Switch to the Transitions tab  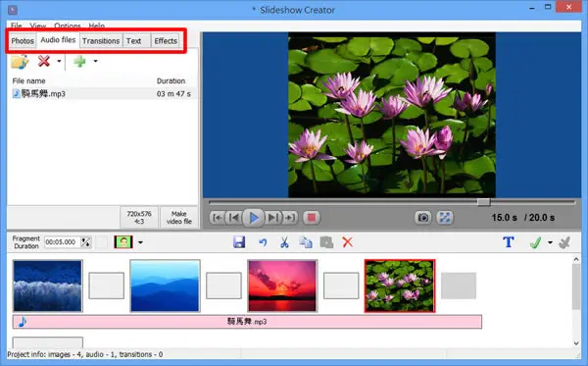click(x=101, y=41)
